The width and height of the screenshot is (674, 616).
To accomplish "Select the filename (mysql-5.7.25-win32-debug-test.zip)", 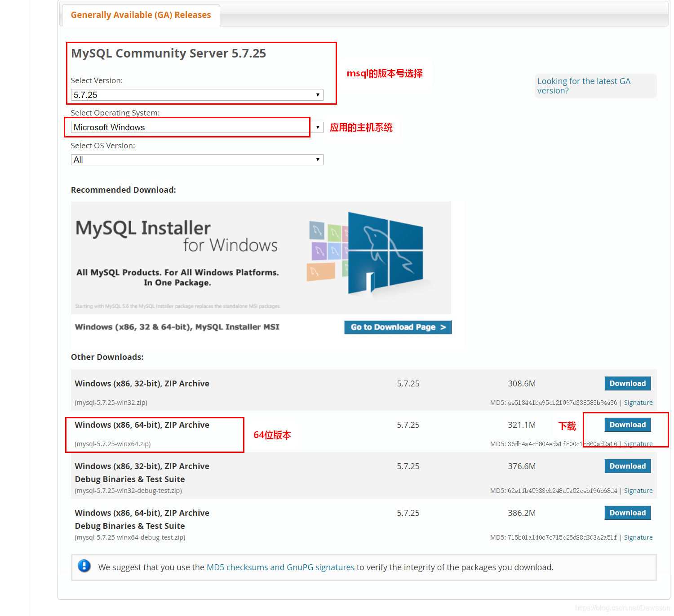I will 128,491.
